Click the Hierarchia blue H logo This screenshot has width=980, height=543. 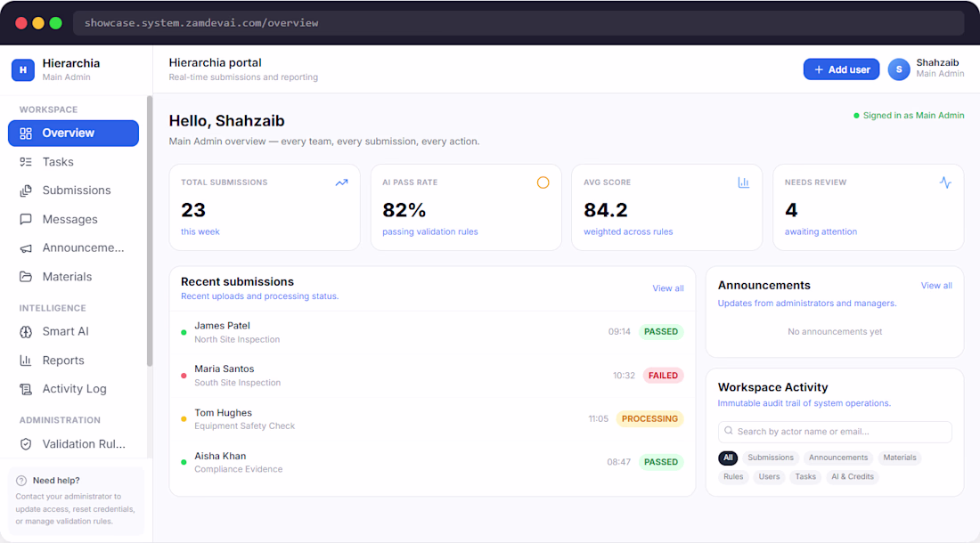23,70
